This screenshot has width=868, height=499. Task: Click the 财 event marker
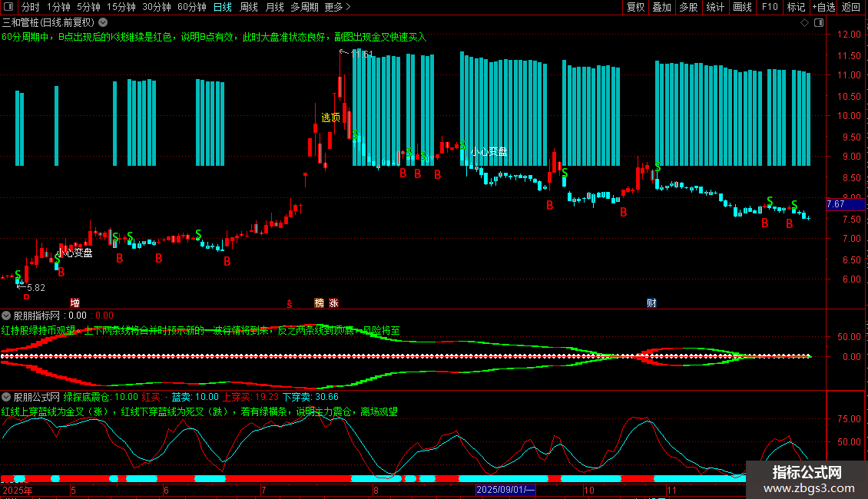pos(651,302)
